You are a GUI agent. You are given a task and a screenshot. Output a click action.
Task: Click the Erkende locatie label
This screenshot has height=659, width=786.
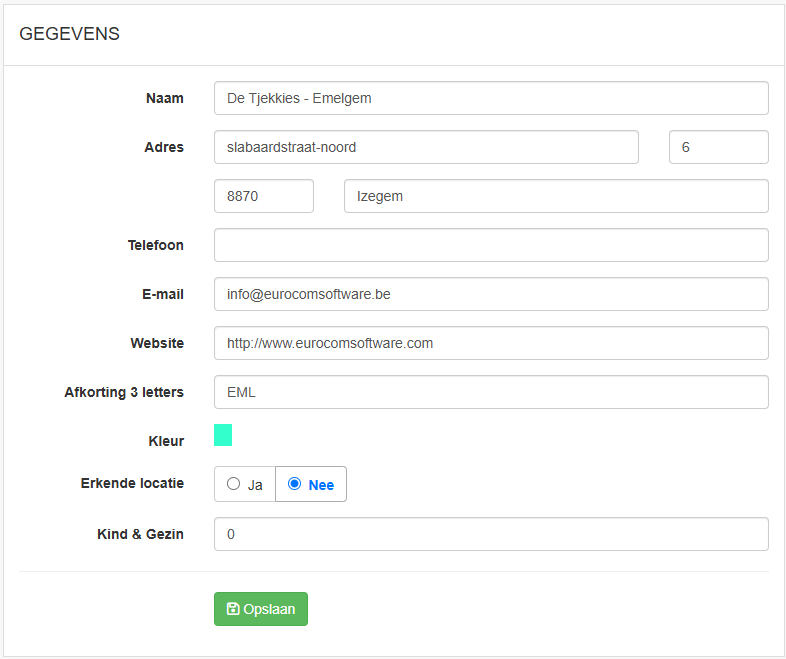pyautogui.click(x=132, y=483)
